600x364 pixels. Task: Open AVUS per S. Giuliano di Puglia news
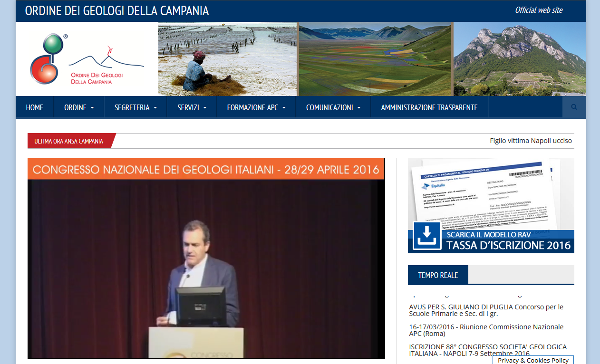pyautogui.click(x=486, y=310)
